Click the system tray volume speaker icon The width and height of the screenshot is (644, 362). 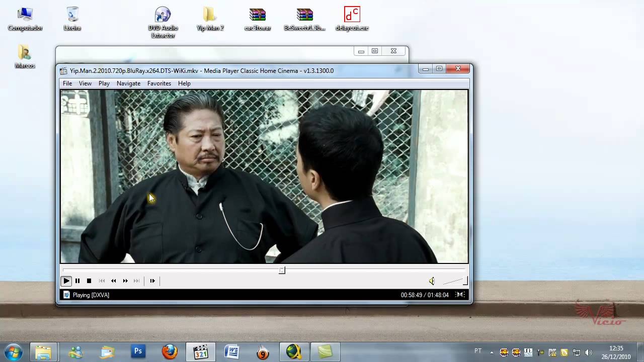[589, 352]
